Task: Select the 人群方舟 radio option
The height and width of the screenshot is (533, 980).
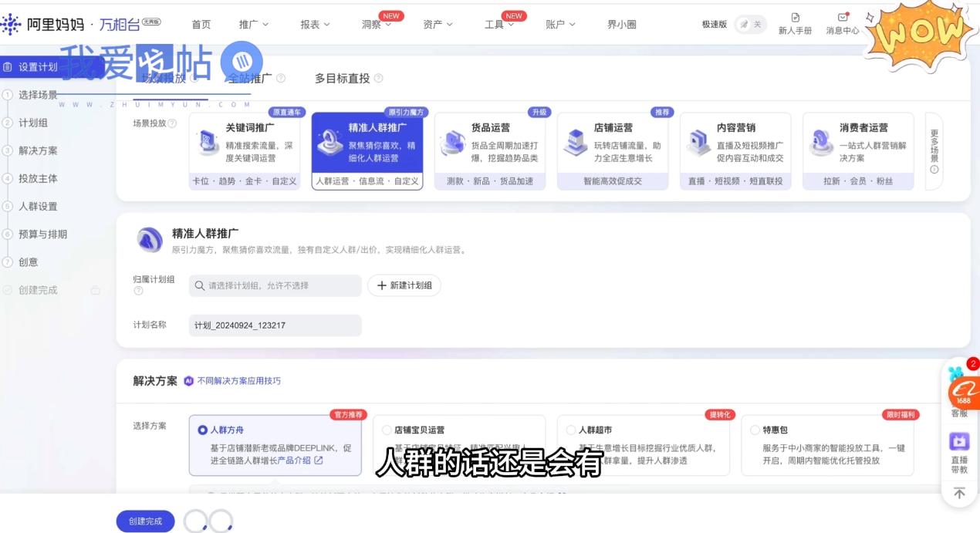Action: 202,430
